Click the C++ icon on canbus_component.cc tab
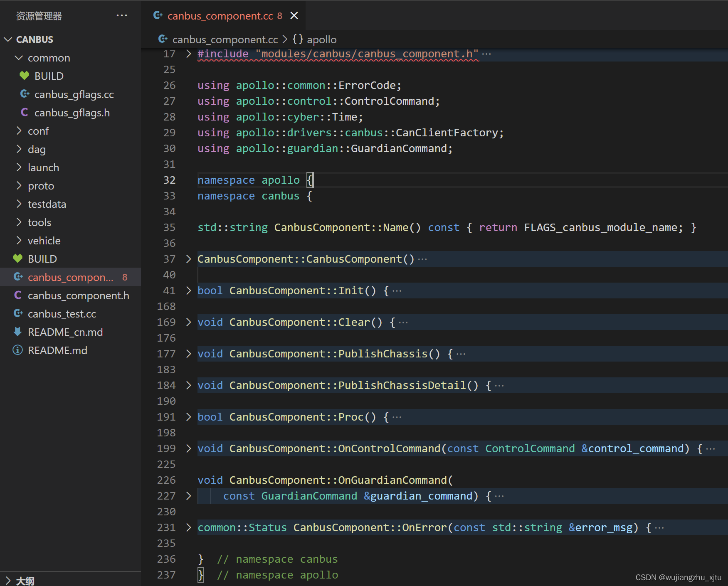This screenshot has width=728, height=586. [158, 16]
